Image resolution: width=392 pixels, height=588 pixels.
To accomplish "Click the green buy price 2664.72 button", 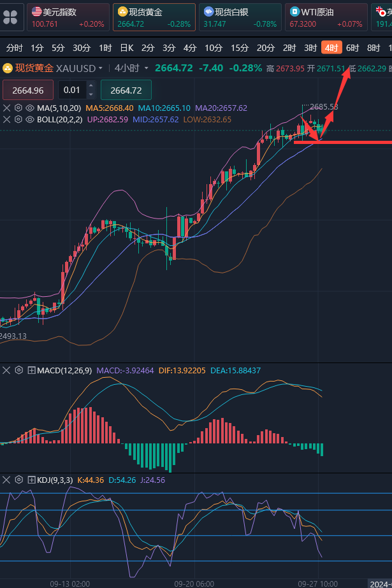I will pos(126,90).
